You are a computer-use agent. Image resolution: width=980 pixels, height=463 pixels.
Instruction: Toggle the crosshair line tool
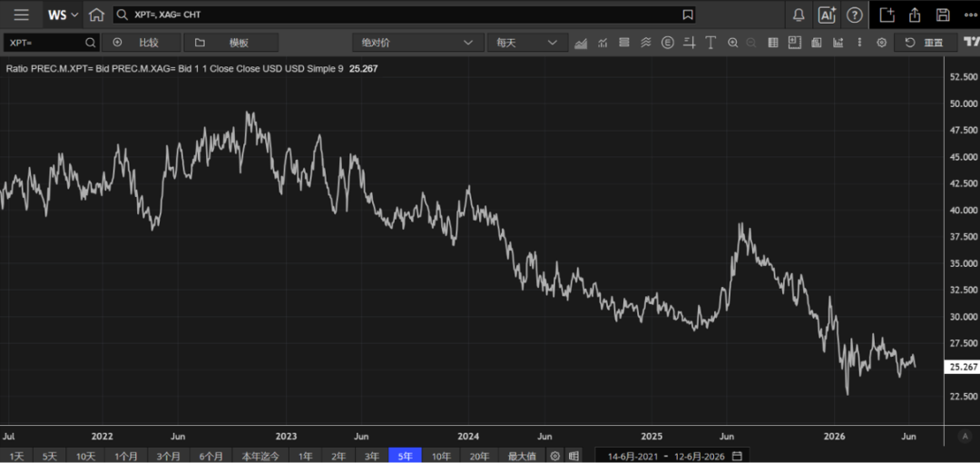[x=690, y=43]
